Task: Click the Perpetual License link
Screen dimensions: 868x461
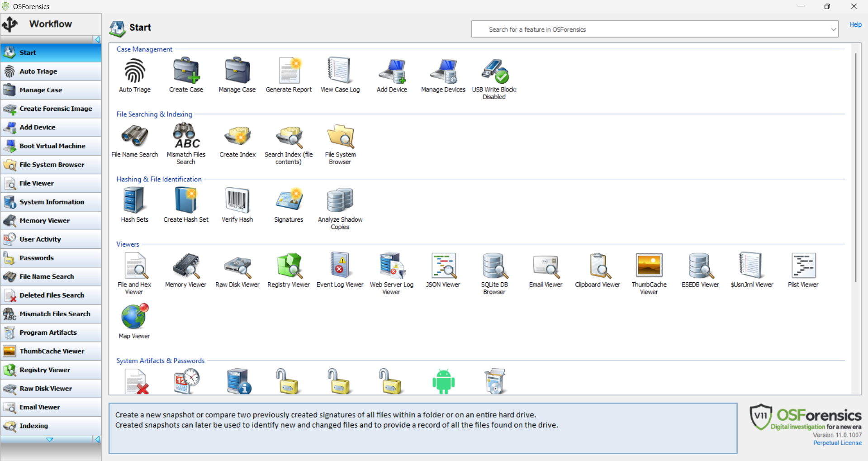Action: pyautogui.click(x=837, y=443)
